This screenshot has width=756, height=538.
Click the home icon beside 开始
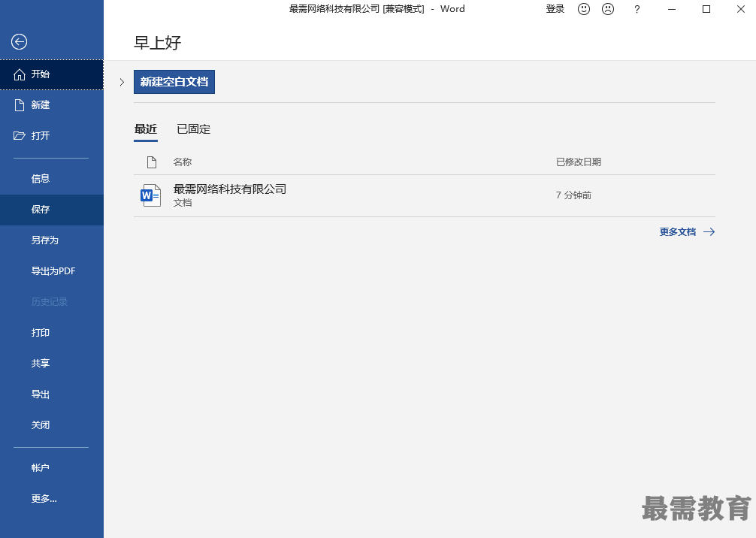coord(20,74)
